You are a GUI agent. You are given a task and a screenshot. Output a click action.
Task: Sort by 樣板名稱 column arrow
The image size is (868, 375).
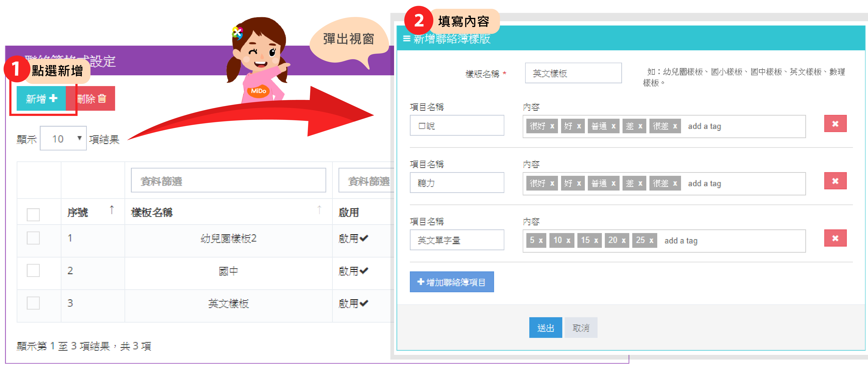(319, 210)
